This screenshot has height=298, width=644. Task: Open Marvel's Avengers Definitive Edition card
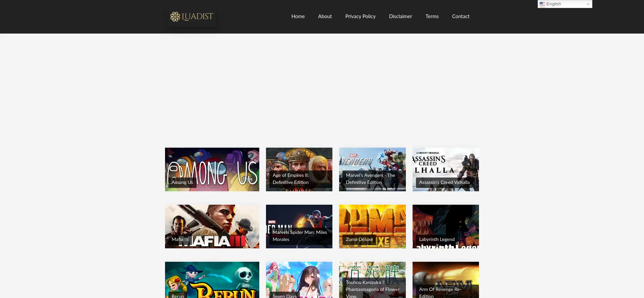372,169
